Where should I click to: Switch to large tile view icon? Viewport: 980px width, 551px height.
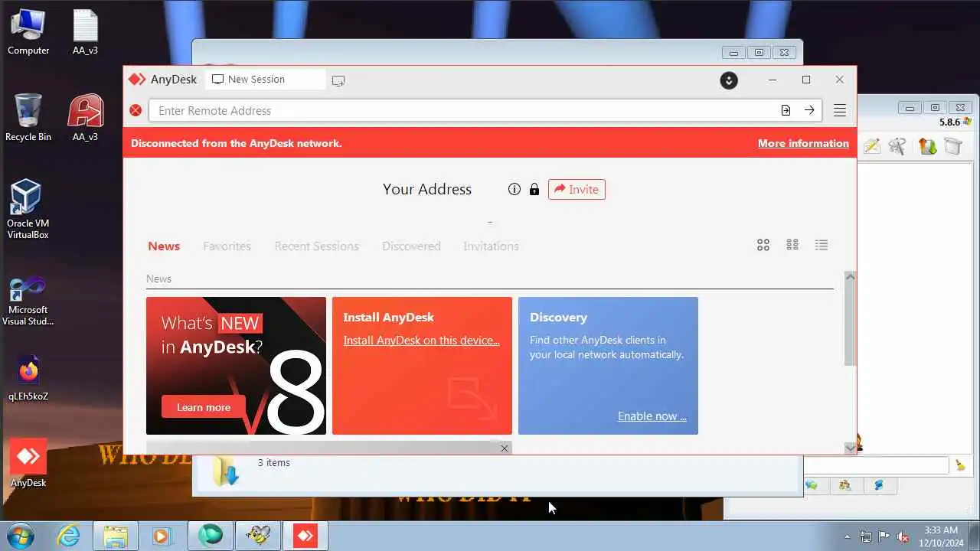click(x=763, y=245)
